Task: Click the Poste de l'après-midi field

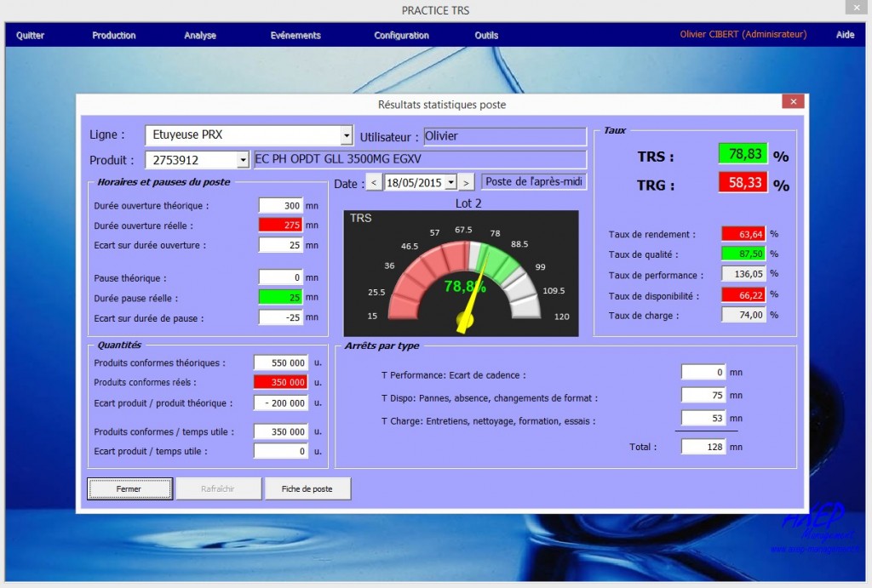Action: pos(534,182)
